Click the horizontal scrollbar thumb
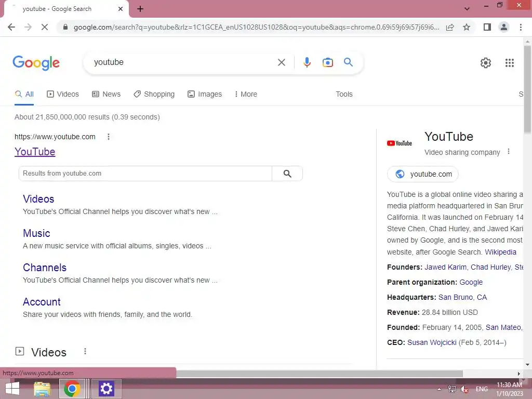The image size is (532, 399). [x=320, y=374]
